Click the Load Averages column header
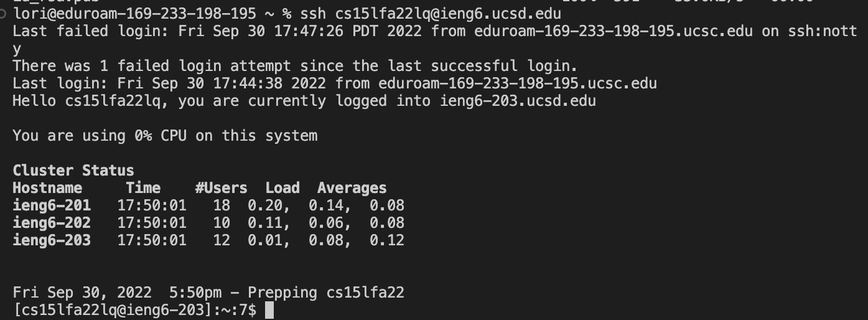 tap(326, 188)
